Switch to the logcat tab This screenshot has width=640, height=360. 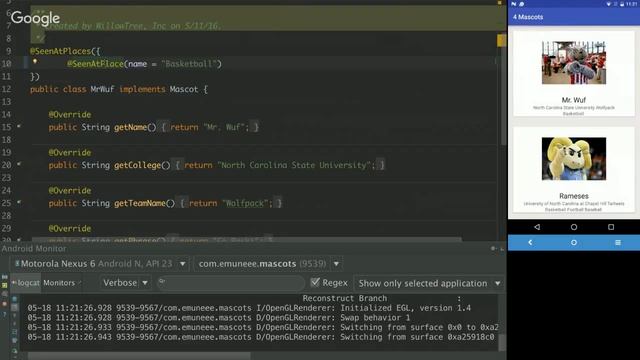click(25, 283)
